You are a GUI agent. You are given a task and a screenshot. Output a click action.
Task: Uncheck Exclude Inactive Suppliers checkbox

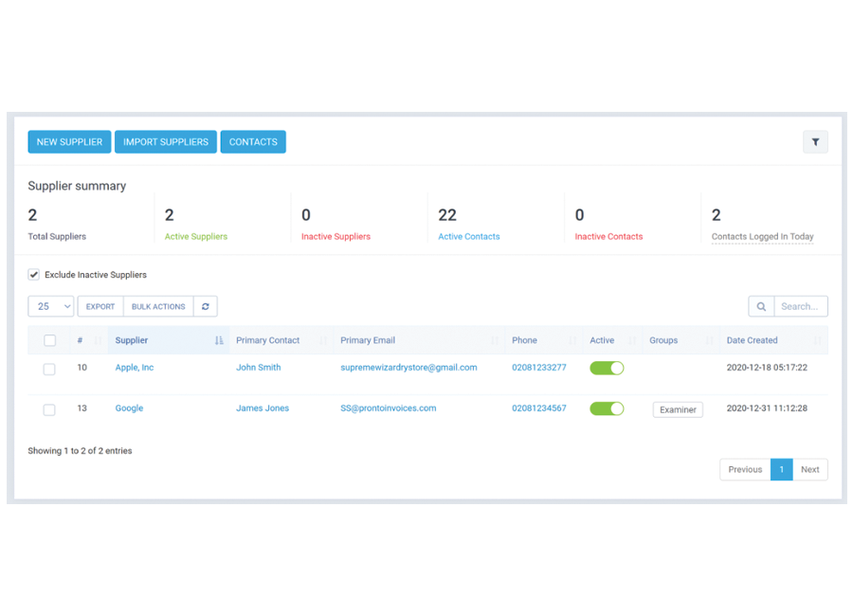click(34, 275)
